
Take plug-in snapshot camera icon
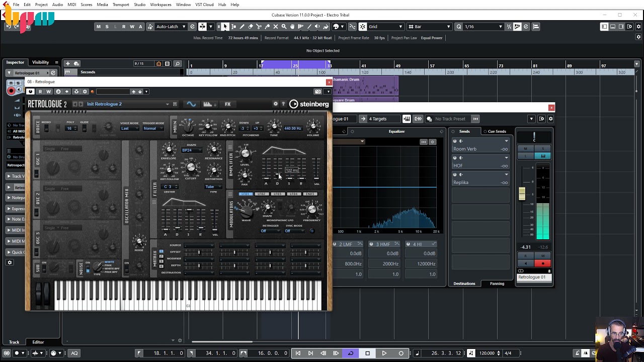pos(317,92)
